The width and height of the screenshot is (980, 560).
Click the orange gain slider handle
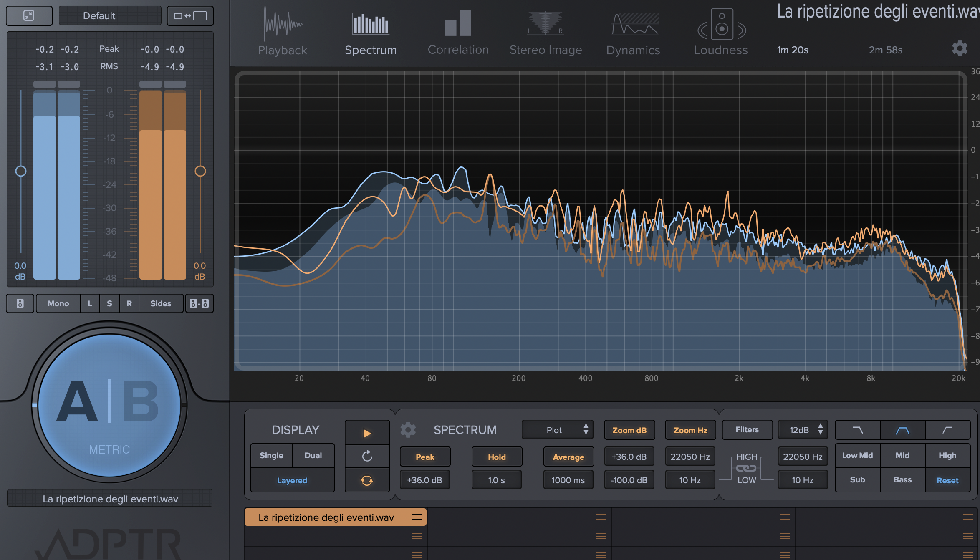click(x=200, y=171)
